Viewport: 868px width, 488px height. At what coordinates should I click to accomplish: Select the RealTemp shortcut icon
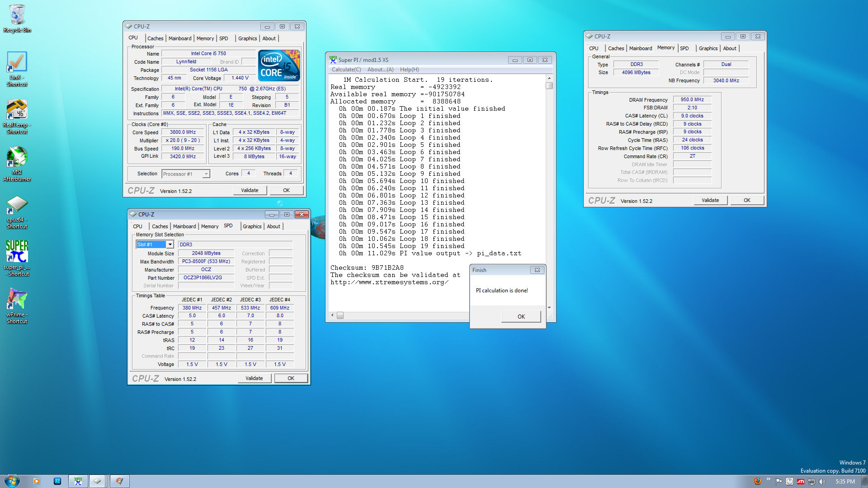(x=17, y=117)
